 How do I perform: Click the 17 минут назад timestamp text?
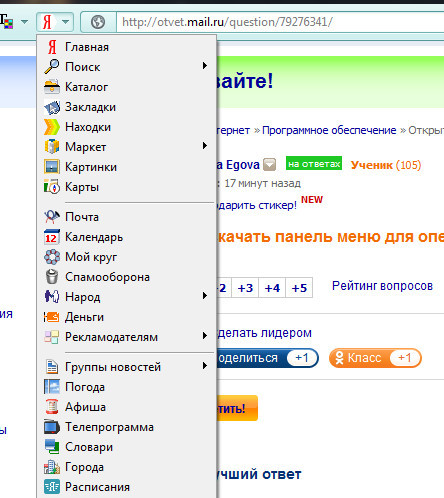pos(262,183)
